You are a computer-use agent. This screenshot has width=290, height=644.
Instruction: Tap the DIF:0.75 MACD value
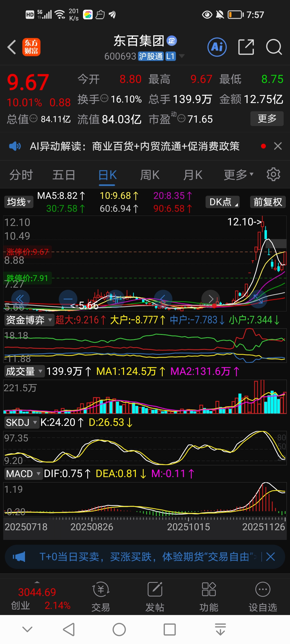pyautogui.click(x=67, y=474)
